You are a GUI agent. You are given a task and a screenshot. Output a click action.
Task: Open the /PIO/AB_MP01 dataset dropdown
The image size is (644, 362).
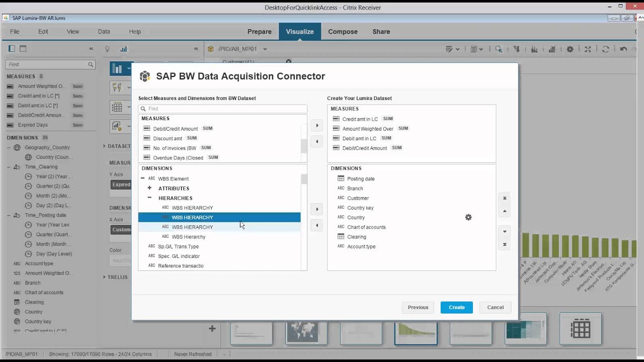(x=265, y=49)
